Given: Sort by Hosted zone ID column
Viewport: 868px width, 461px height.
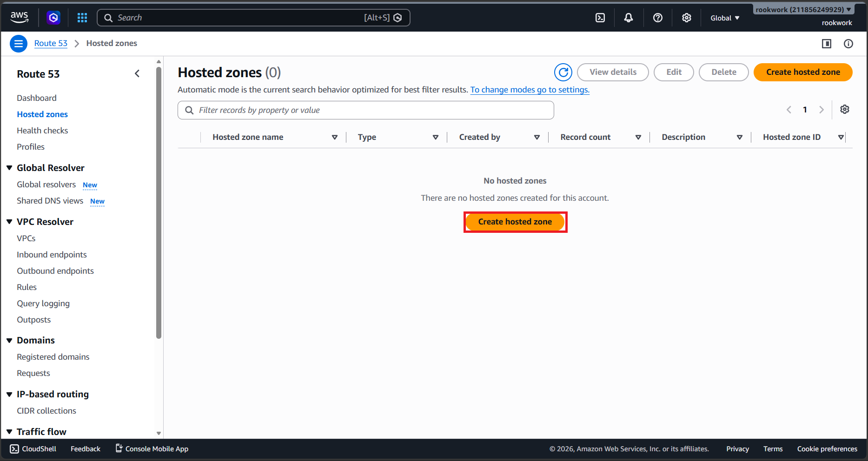Looking at the screenshot, I should (x=841, y=138).
